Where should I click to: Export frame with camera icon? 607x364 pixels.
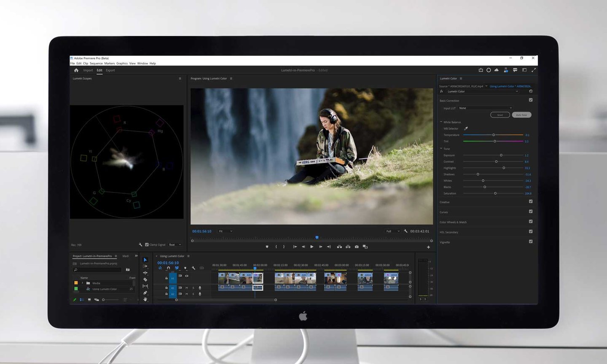(357, 247)
